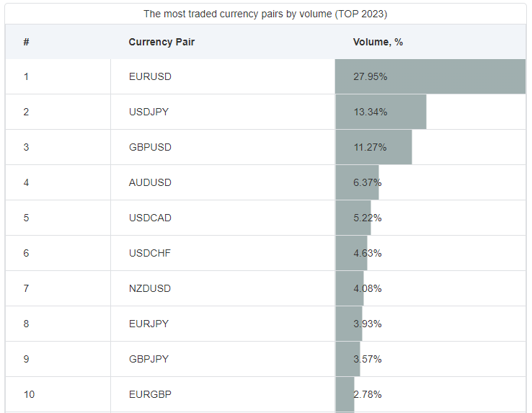Screen dimensions: 532x413
Task: Click the table title mentioning TOP 2023
Action: [x=266, y=14]
